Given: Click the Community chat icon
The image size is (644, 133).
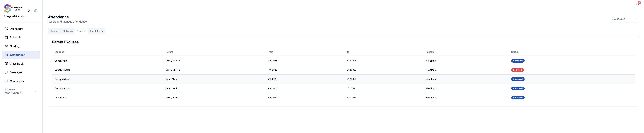Looking at the screenshot, I should tap(7, 81).
